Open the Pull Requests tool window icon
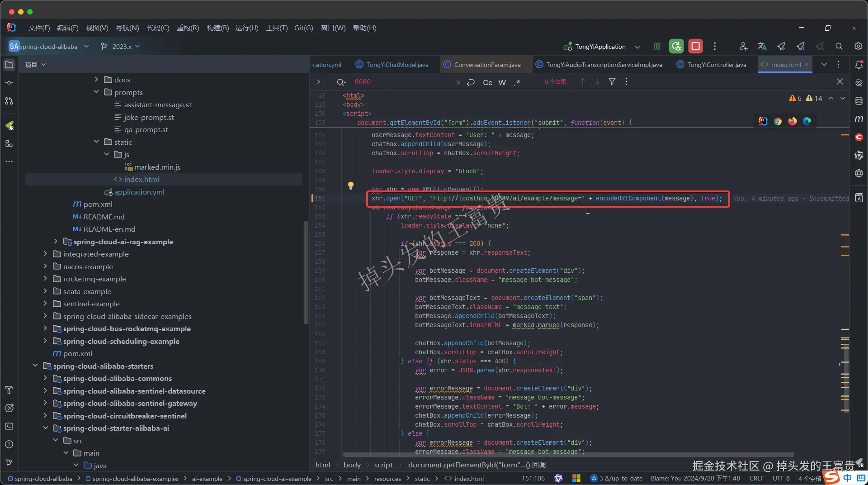The image size is (868, 485). [x=9, y=101]
